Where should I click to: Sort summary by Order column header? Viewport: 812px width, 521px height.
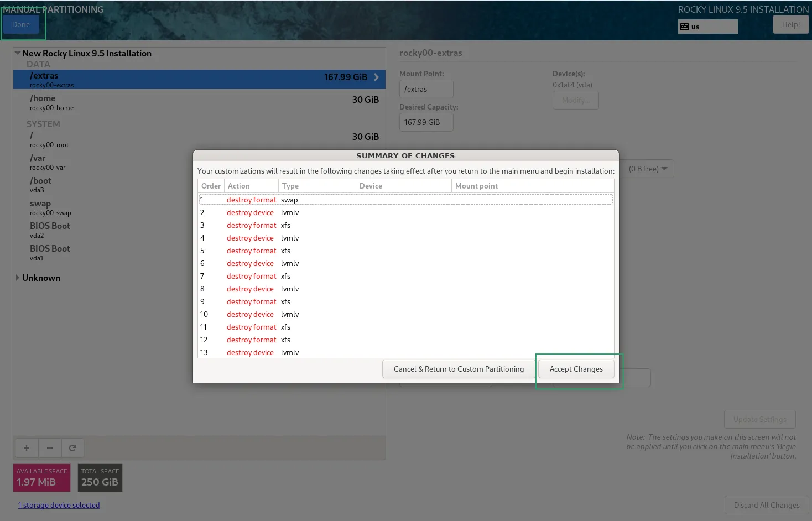point(211,186)
